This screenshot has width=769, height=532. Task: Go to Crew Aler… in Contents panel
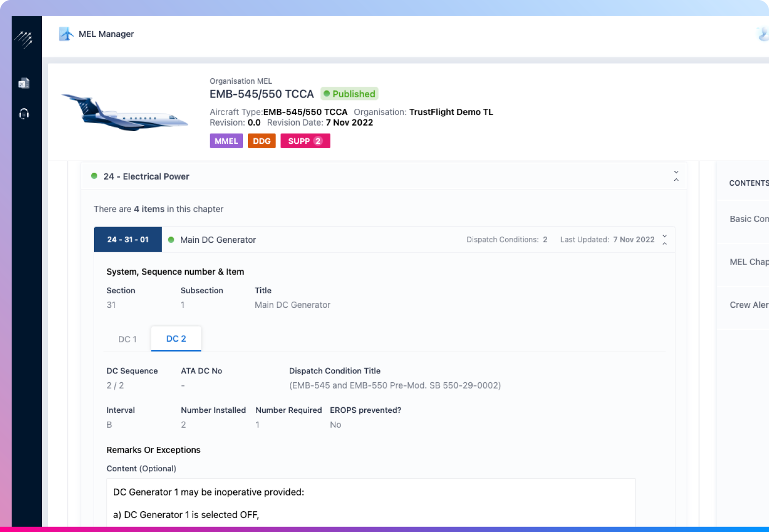748,305
